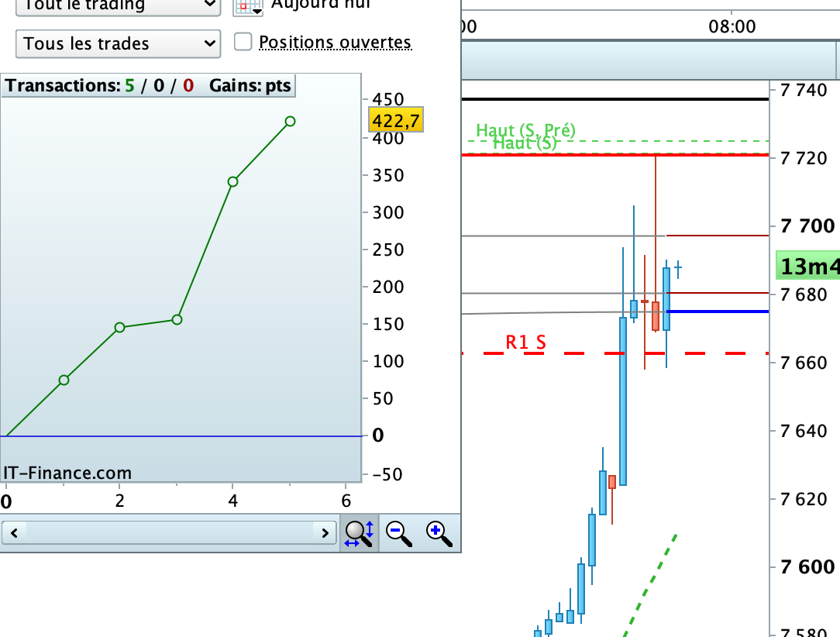Click the auto-fit zoom magnifier icon
Screen dimensions: 840x637
(x=359, y=534)
